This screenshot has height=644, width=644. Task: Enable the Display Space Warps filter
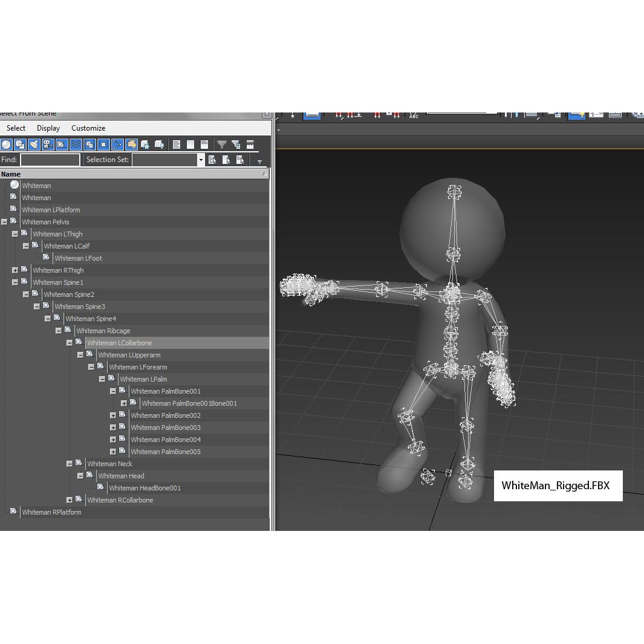(x=76, y=144)
